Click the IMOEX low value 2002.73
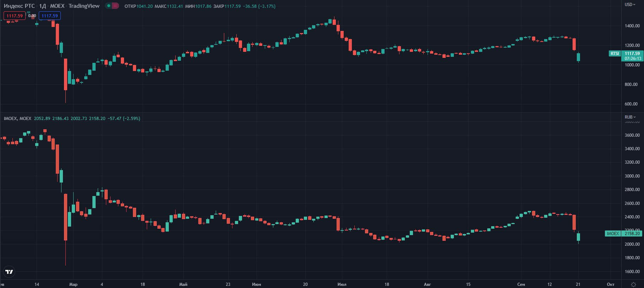This screenshot has height=288, width=644. click(x=79, y=118)
